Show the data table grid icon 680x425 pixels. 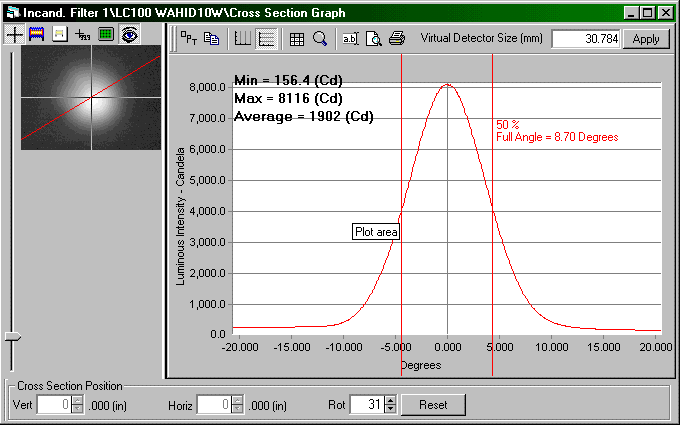pyautogui.click(x=297, y=39)
